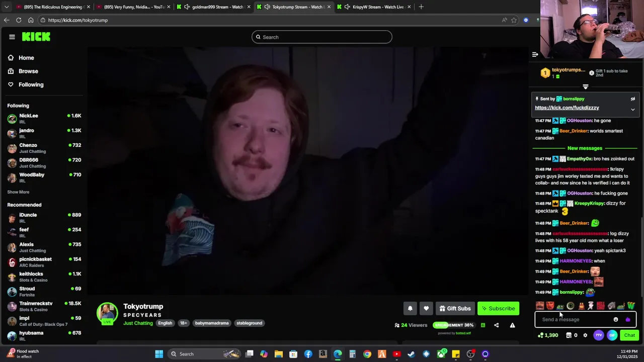The image size is (644, 362).
Task: Select the first face emote in quick emotes
Action: (540, 306)
